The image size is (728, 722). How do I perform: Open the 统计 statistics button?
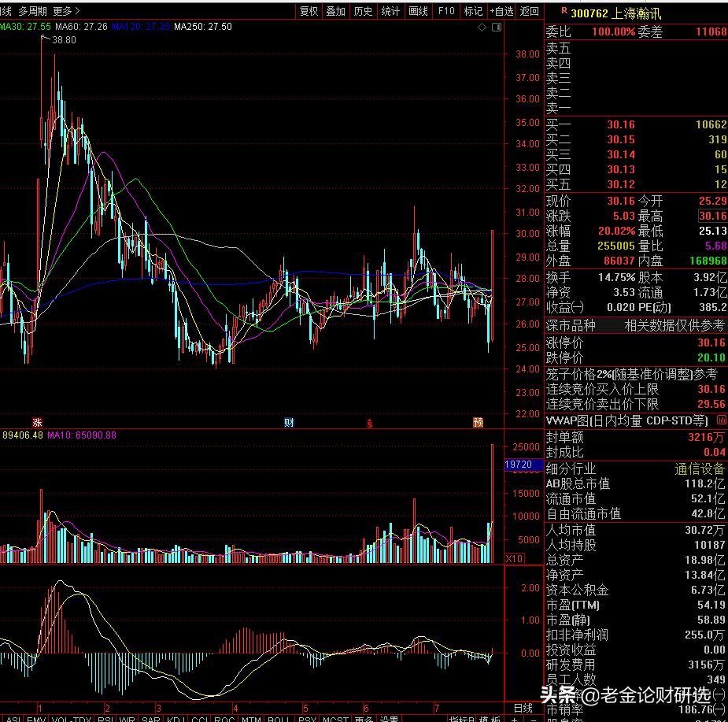(390, 11)
